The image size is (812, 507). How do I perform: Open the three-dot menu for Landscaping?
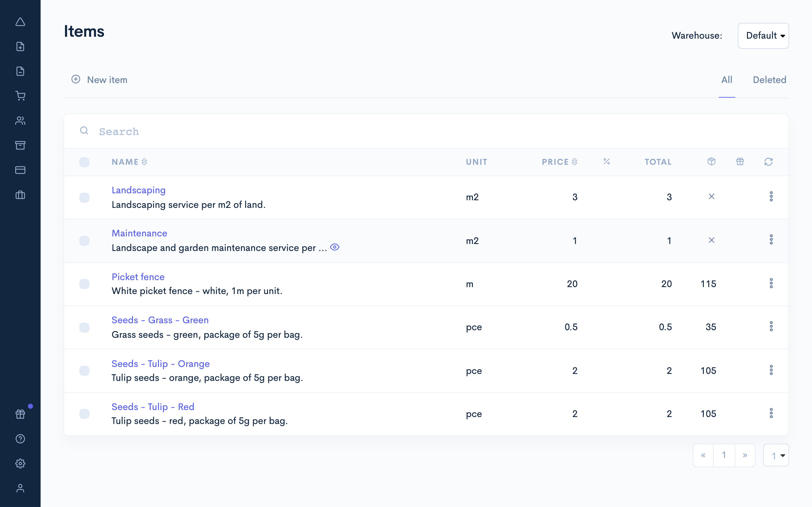[x=771, y=196]
